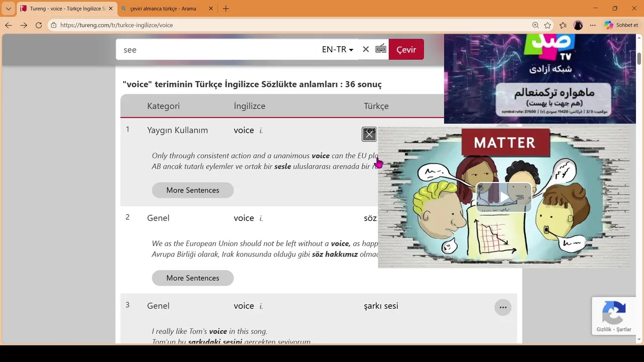The image size is (644, 362).
Task: Open the EN-TR language dropdown
Action: click(x=338, y=49)
